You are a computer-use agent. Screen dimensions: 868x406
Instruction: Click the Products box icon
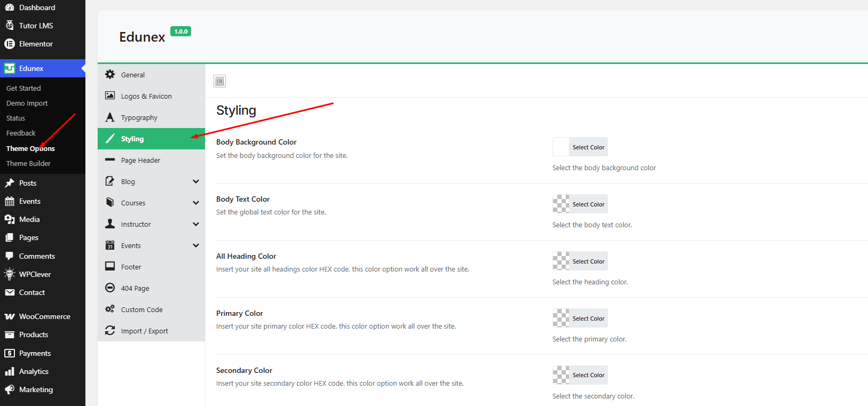click(x=10, y=335)
